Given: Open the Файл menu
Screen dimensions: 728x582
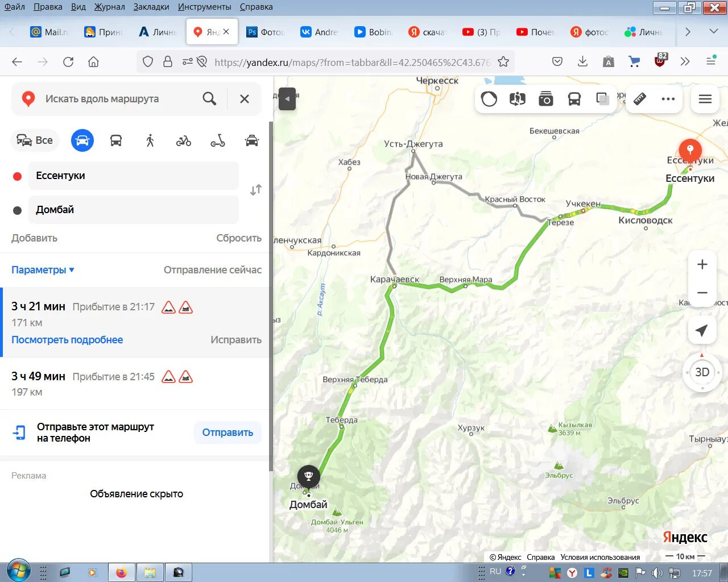Looking at the screenshot, I should (15, 7).
